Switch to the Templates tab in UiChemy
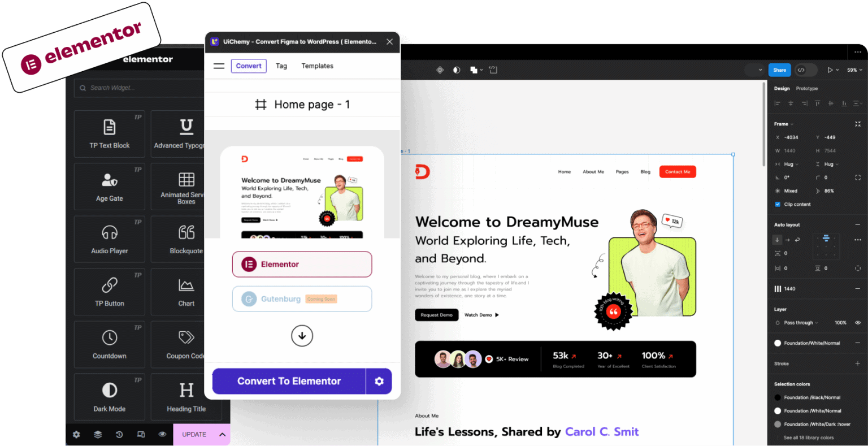This screenshot has width=868, height=446. coord(317,66)
